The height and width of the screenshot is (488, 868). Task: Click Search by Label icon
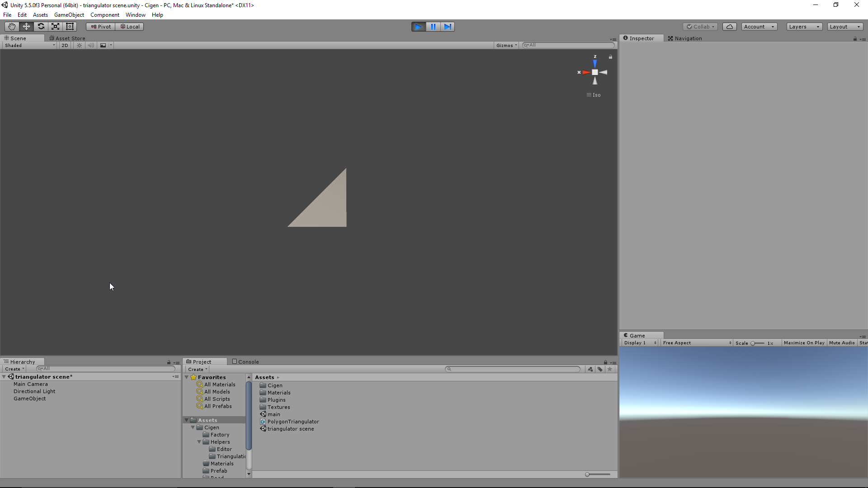tap(600, 369)
